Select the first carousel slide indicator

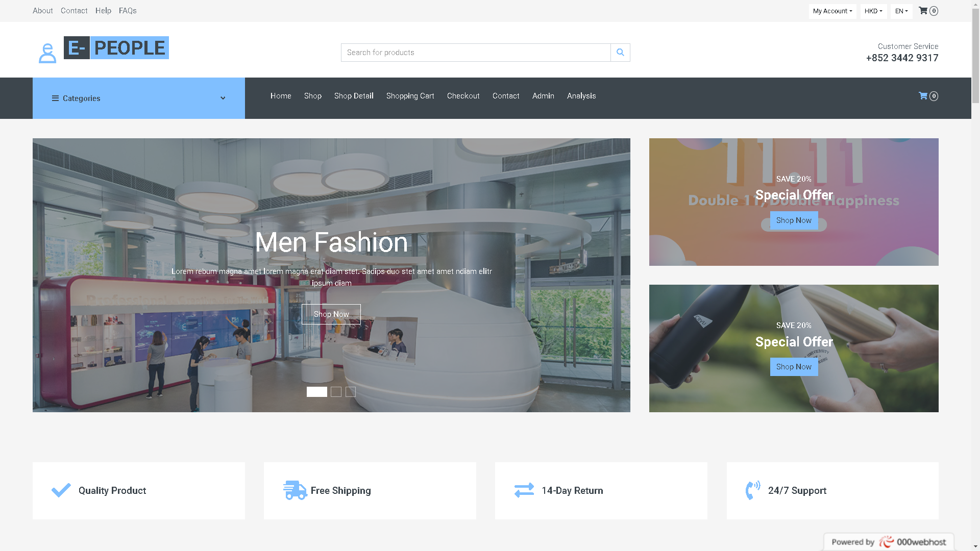[x=316, y=392]
